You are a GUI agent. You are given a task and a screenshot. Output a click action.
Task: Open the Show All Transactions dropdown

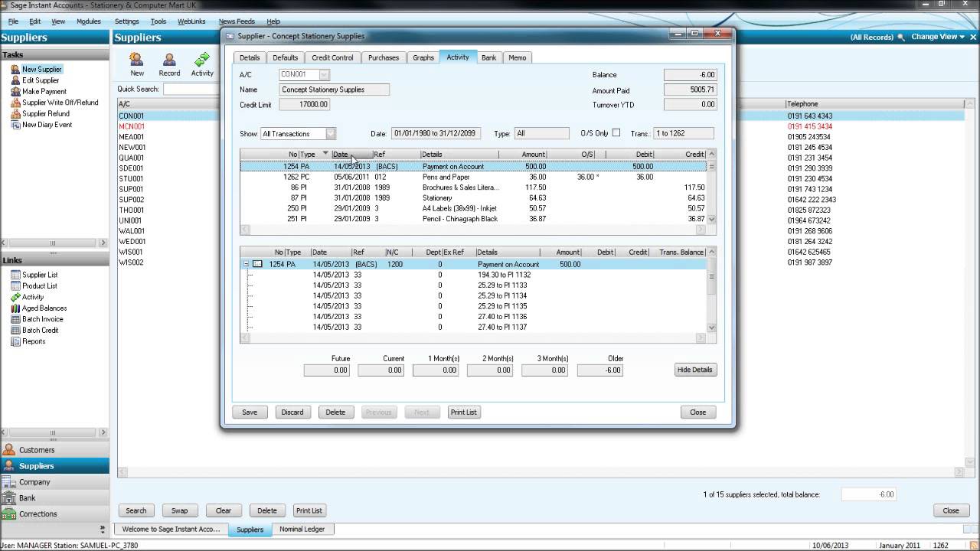(330, 133)
